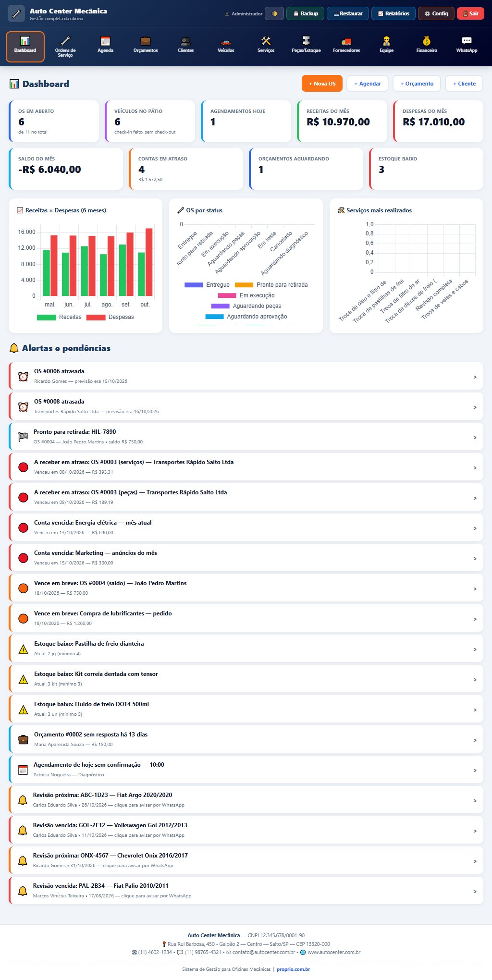492x980 pixels.
Task: Click the Fornecedores truck icon
Action: click(x=346, y=41)
